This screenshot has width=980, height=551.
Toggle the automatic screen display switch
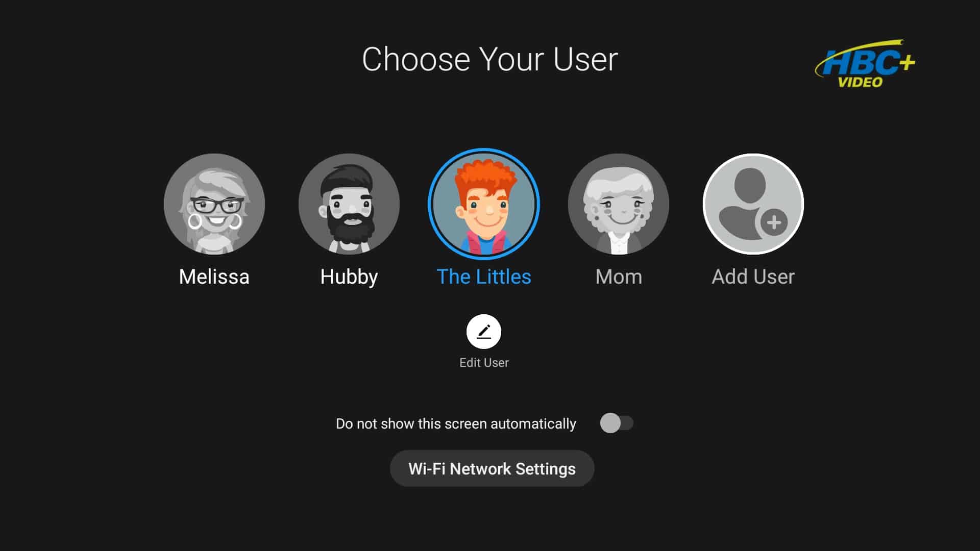tap(617, 423)
